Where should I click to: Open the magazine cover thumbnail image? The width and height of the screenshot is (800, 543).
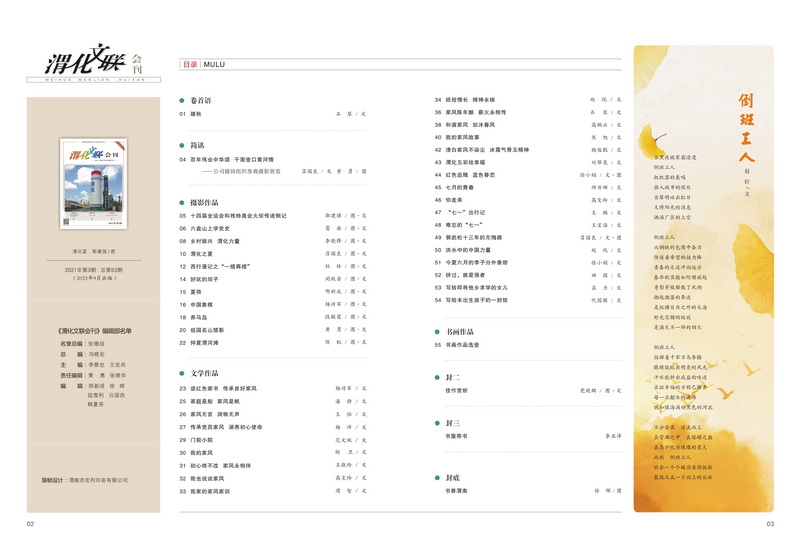click(92, 185)
